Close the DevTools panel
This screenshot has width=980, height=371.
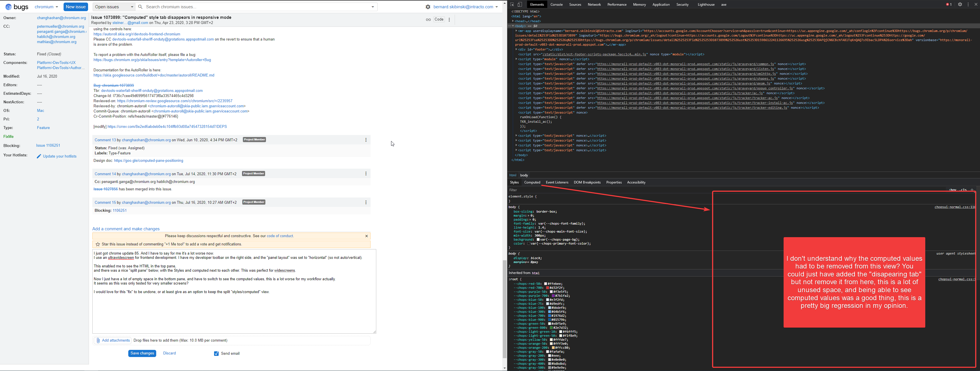(x=976, y=5)
